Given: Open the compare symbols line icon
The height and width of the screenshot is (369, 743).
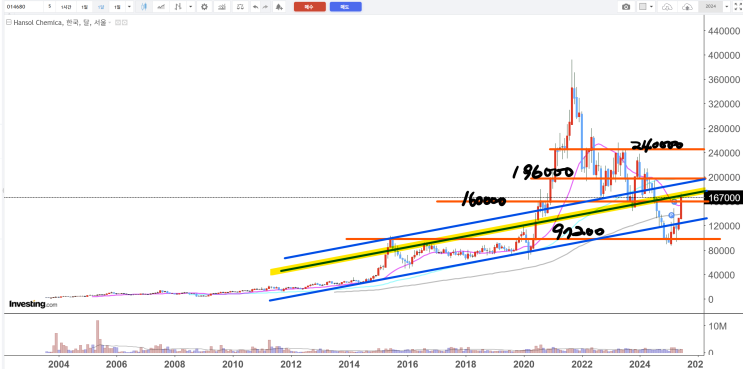Looking at the screenshot, I should coord(161,7).
